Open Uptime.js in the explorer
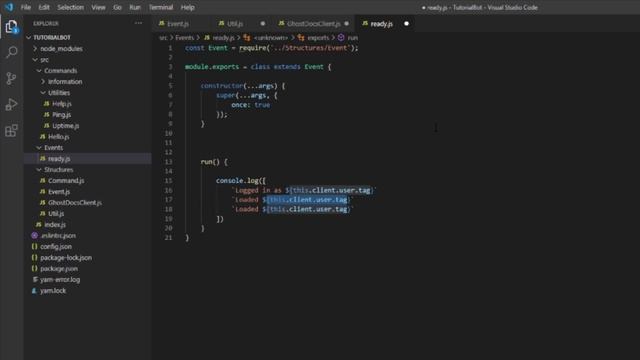Image resolution: width=640 pixels, height=360 pixels. 65,126
